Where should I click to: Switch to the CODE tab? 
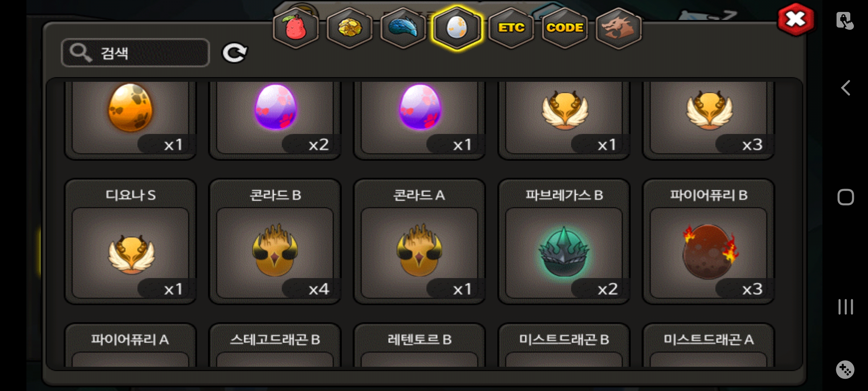[x=565, y=28]
